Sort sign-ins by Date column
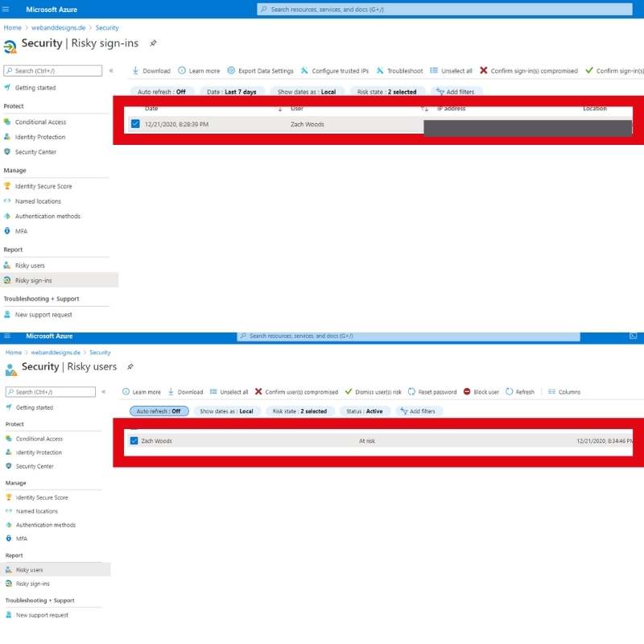This screenshot has width=644, height=644. coord(151,109)
